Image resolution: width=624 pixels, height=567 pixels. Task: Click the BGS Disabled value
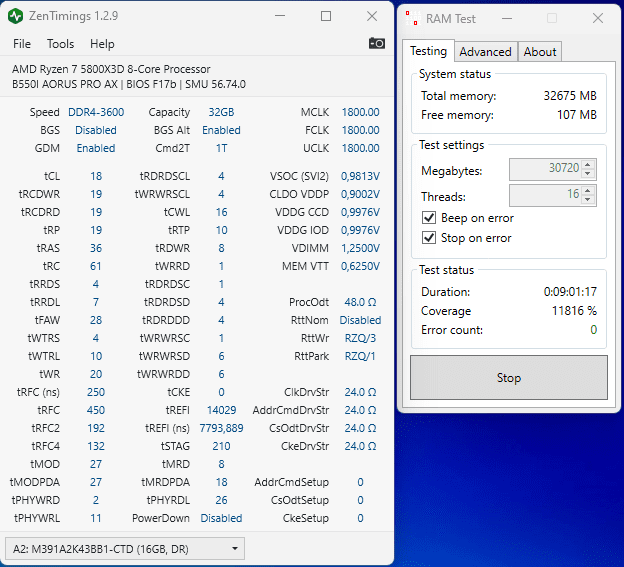(x=96, y=131)
